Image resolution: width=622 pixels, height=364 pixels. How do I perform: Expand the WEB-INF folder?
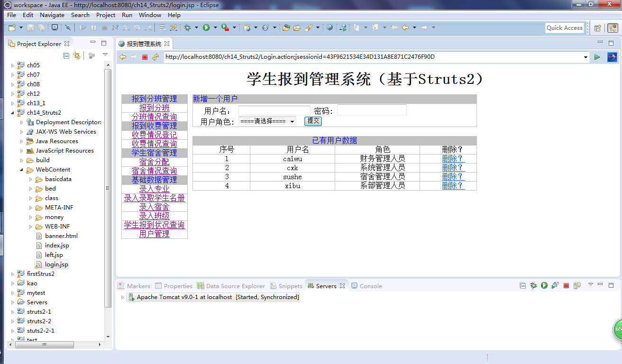point(31,227)
